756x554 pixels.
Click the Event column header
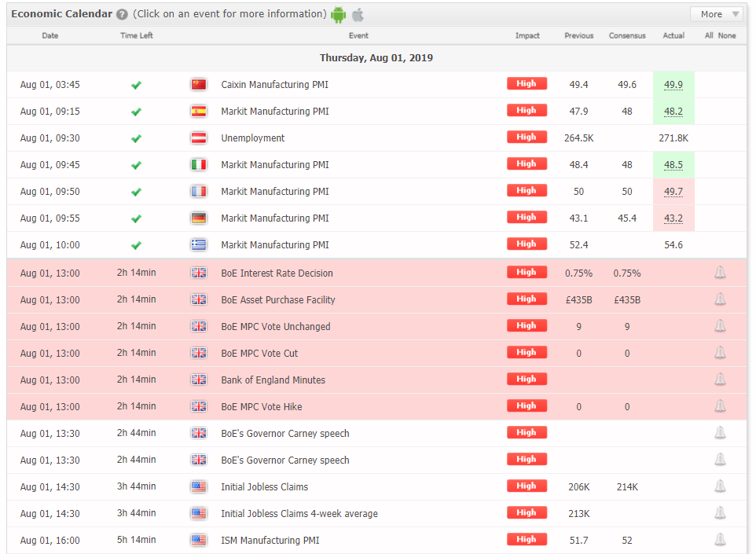358,35
